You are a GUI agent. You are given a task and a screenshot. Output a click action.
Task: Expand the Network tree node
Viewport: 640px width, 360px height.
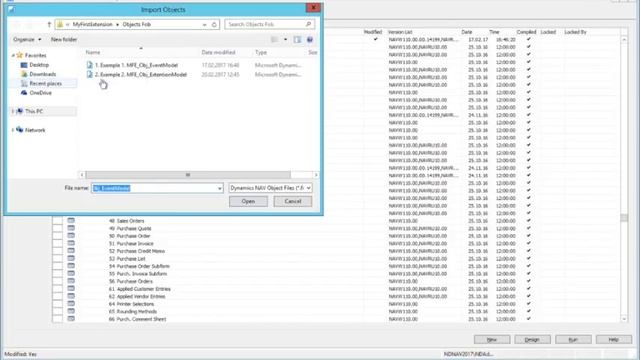[13, 130]
